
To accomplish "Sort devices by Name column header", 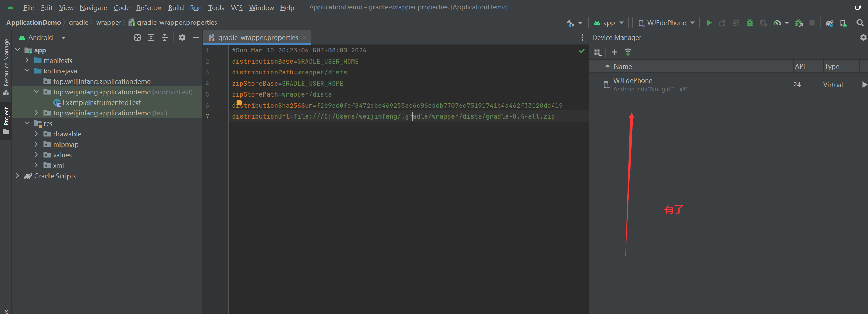I will (698, 66).
